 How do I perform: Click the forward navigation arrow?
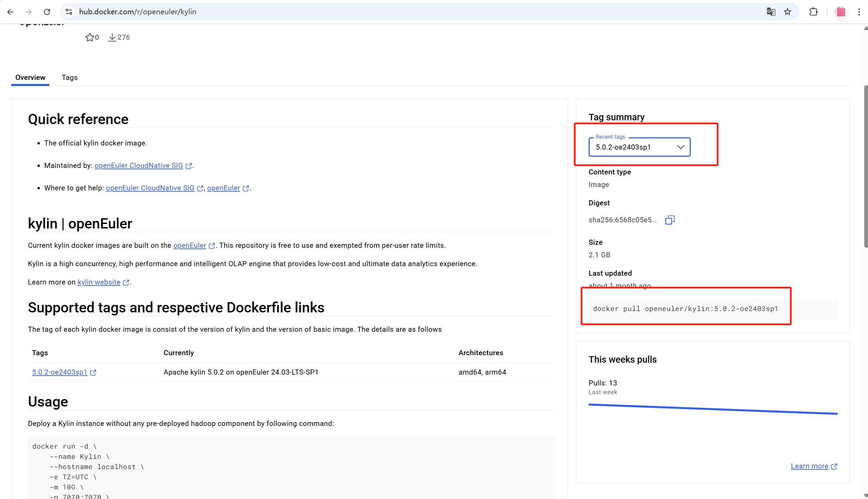click(x=29, y=12)
